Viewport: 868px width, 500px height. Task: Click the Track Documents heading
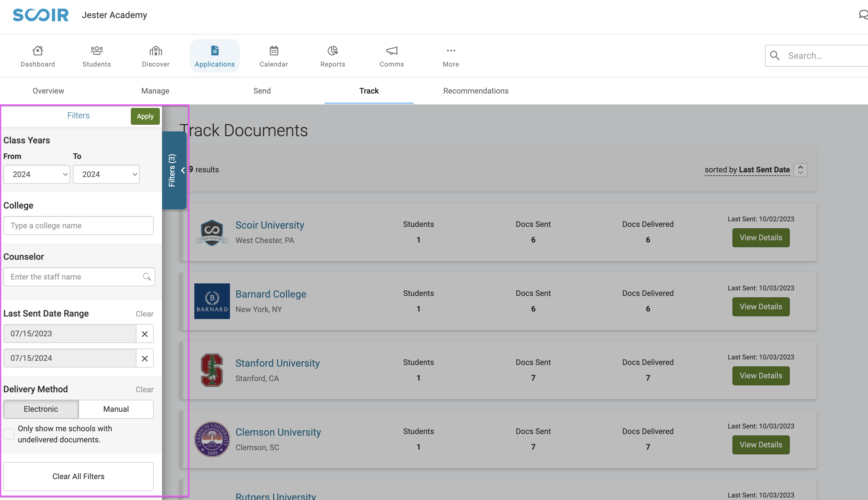[243, 131]
